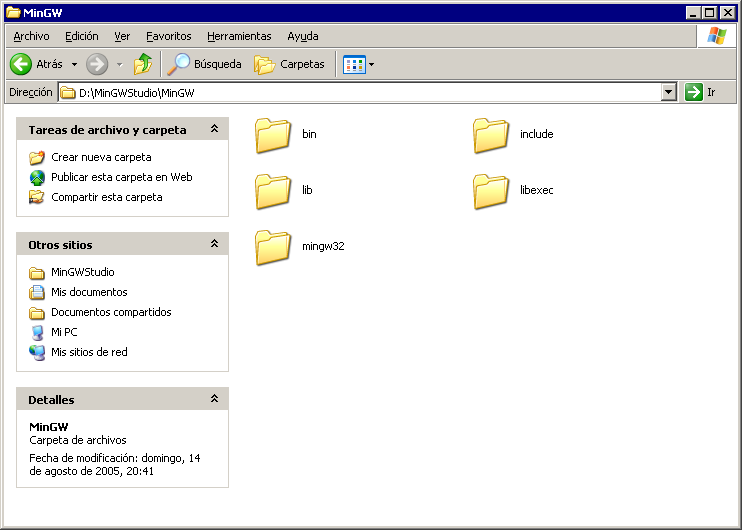
Task: Collapse the Otros sitios panel
Action: click(x=214, y=244)
